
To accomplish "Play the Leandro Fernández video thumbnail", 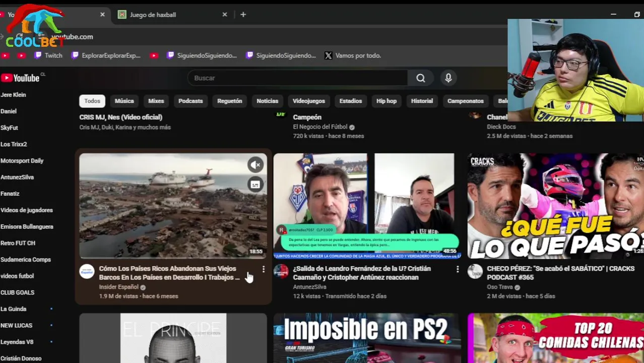I will 367,206.
